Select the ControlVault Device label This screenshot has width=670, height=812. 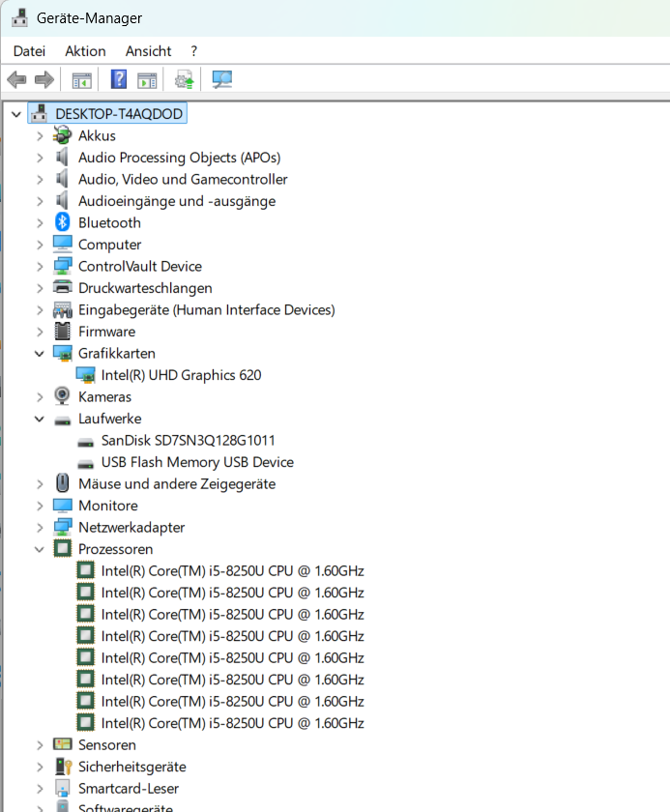click(140, 266)
